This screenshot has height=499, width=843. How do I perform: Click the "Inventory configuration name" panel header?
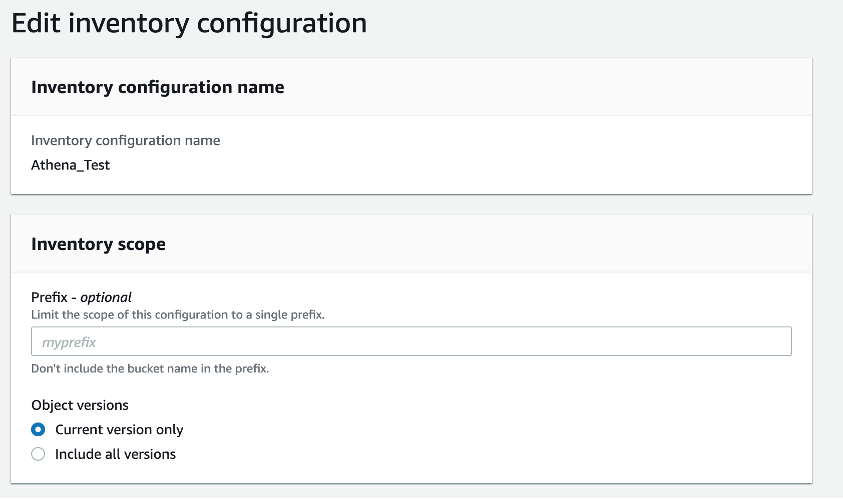158,87
